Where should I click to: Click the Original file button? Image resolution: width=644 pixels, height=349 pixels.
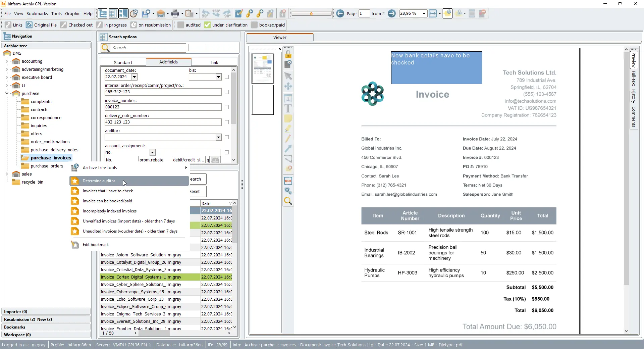pyautogui.click(x=41, y=25)
